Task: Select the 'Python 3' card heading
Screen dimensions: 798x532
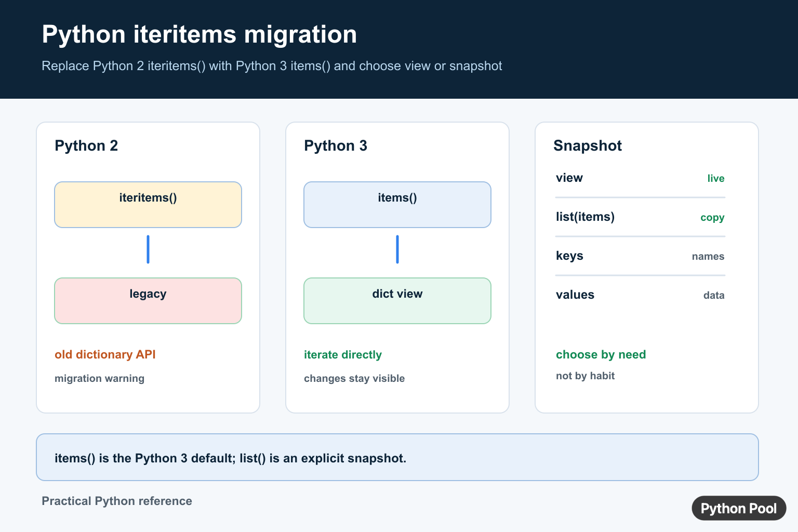Action: (x=336, y=145)
